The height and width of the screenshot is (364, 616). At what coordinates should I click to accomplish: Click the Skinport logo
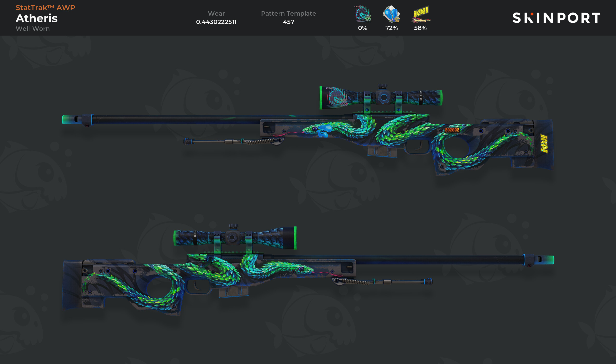[x=556, y=18]
